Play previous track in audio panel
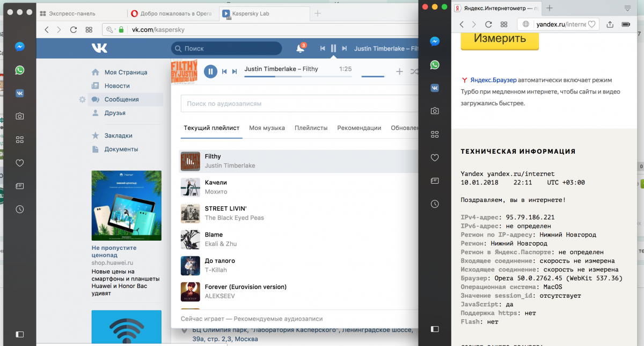Viewport: 644px width, 346px height. (x=225, y=71)
